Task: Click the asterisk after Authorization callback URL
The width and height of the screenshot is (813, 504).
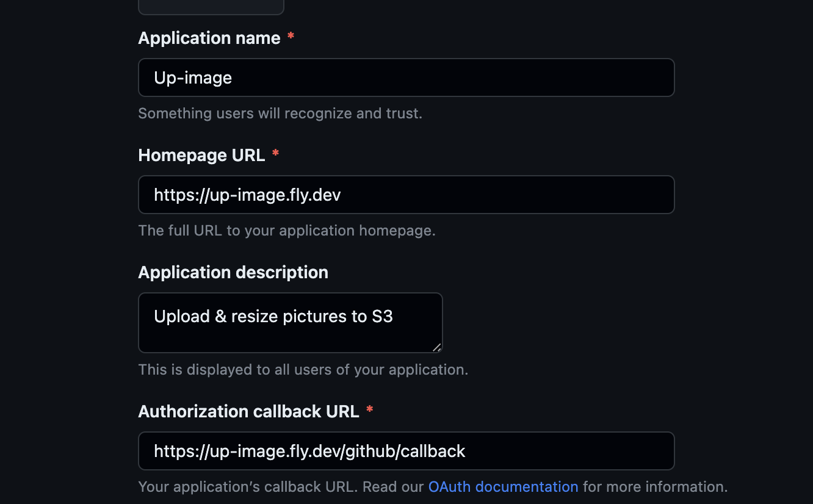Action: (x=370, y=411)
